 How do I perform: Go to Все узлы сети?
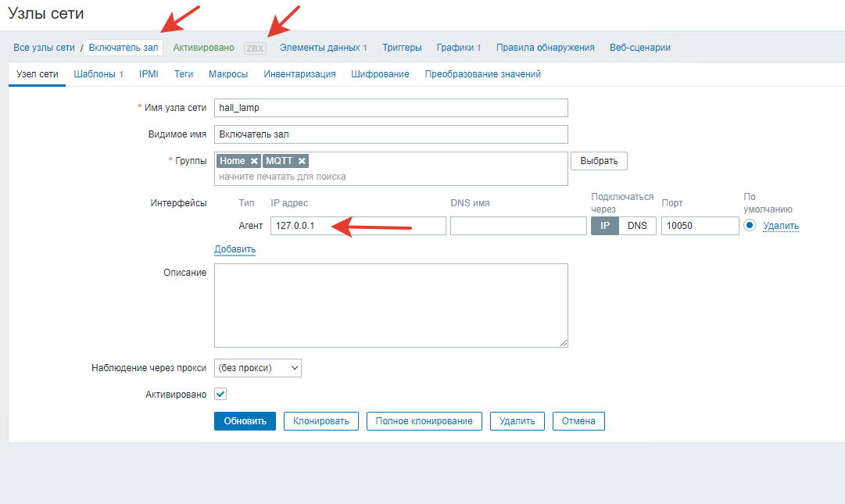click(x=45, y=48)
